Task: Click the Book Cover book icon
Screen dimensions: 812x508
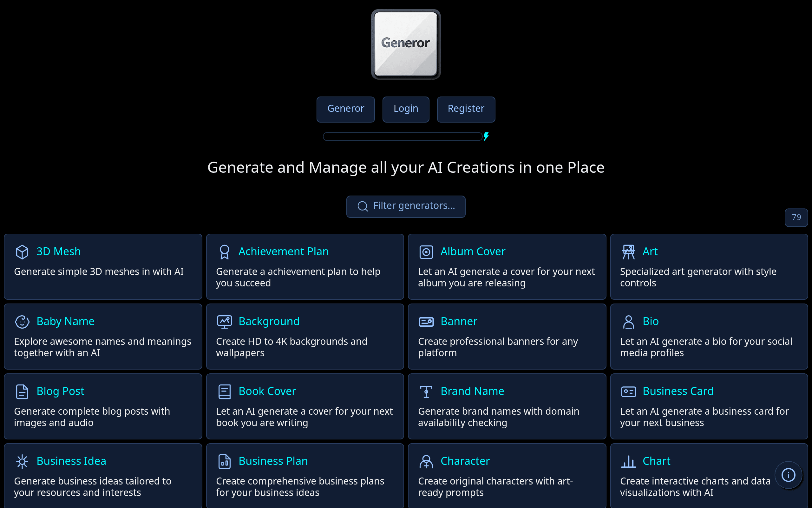Action: (224, 391)
